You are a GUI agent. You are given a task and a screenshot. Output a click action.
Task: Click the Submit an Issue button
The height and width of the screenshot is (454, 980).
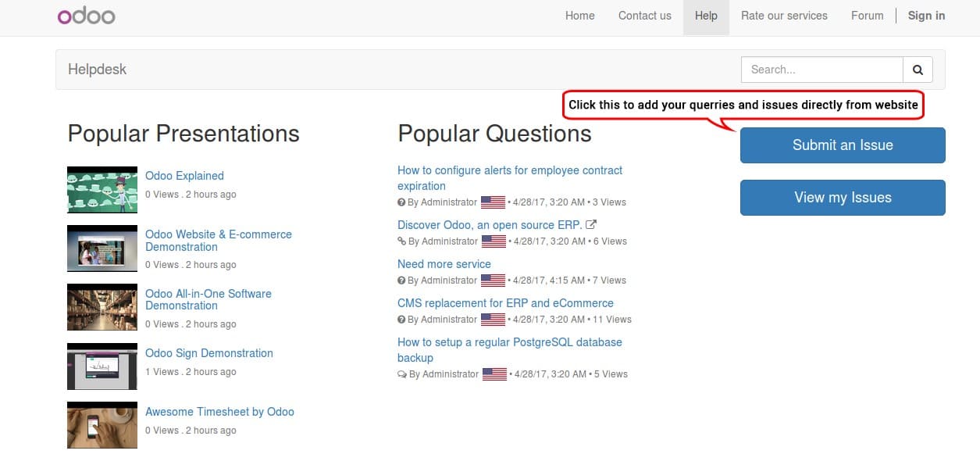coord(843,145)
